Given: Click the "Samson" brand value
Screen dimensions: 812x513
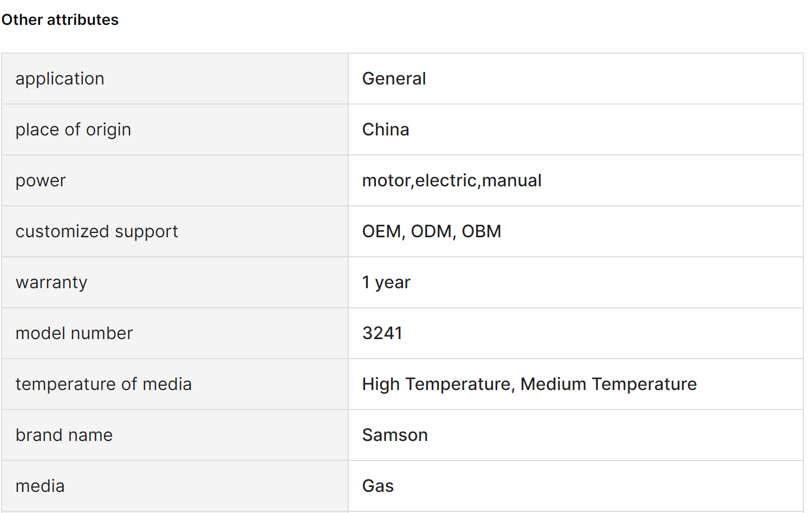Looking at the screenshot, I should click(395, 436).
